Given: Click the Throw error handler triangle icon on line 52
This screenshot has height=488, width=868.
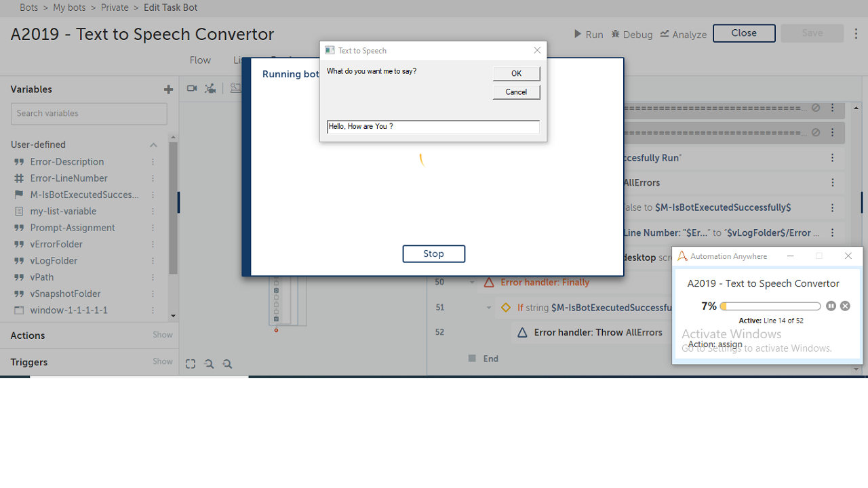Looking at the screenshot, I should [522, 333].
